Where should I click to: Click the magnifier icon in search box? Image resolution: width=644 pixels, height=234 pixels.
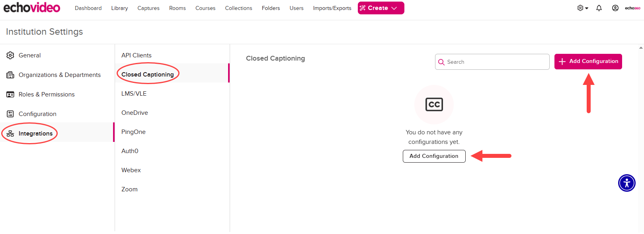pos(441,62)
